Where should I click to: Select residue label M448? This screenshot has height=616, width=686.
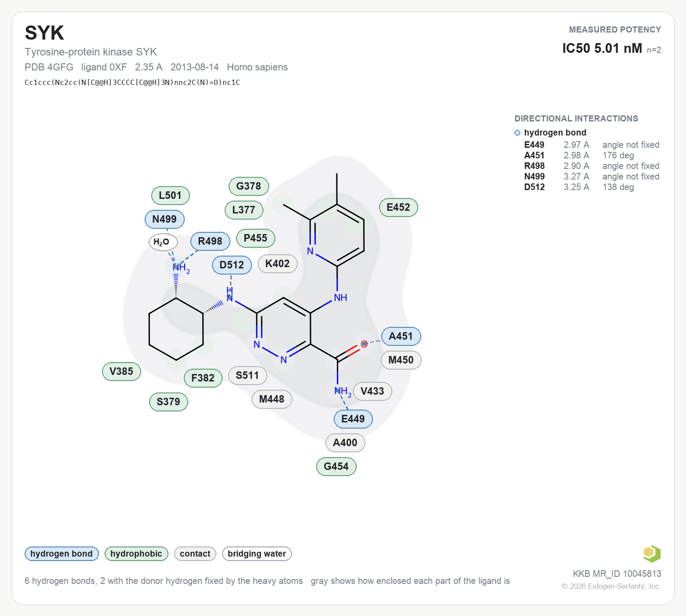[x=272, y=399]
